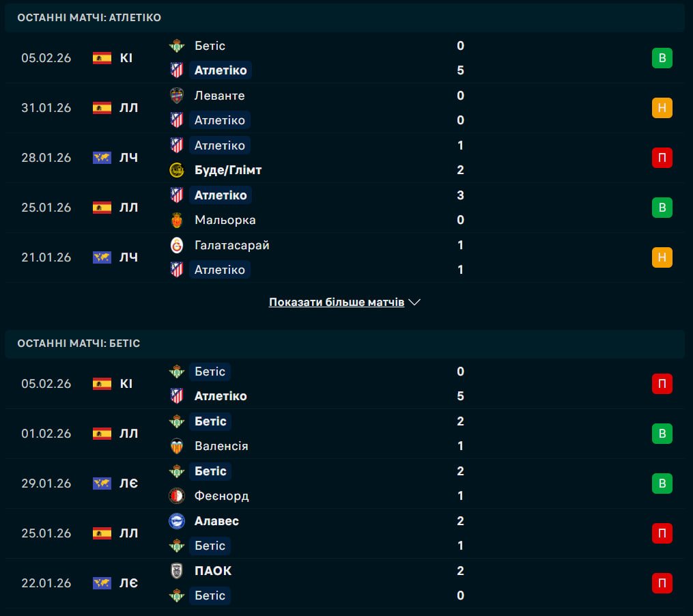693x616 pixels.
Task: Click green В badge for Atlético–Mallorca match
Action: coord(662,208)
